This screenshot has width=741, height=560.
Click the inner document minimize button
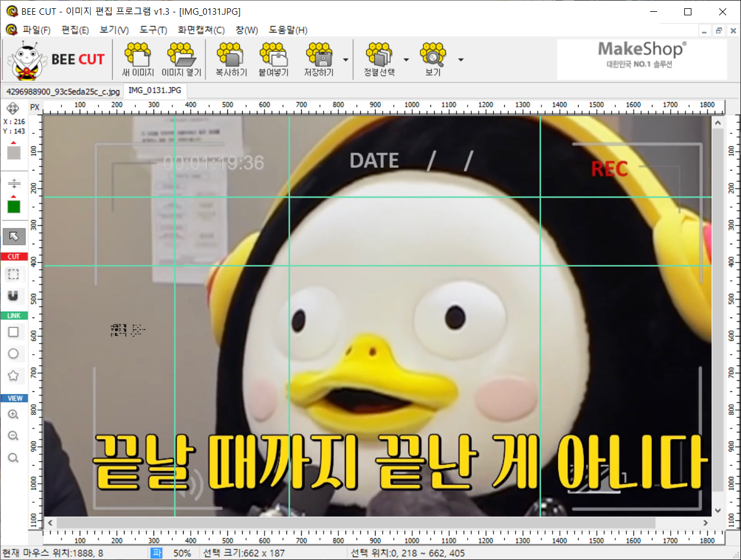pyautogui.click(x=704, y=30)
